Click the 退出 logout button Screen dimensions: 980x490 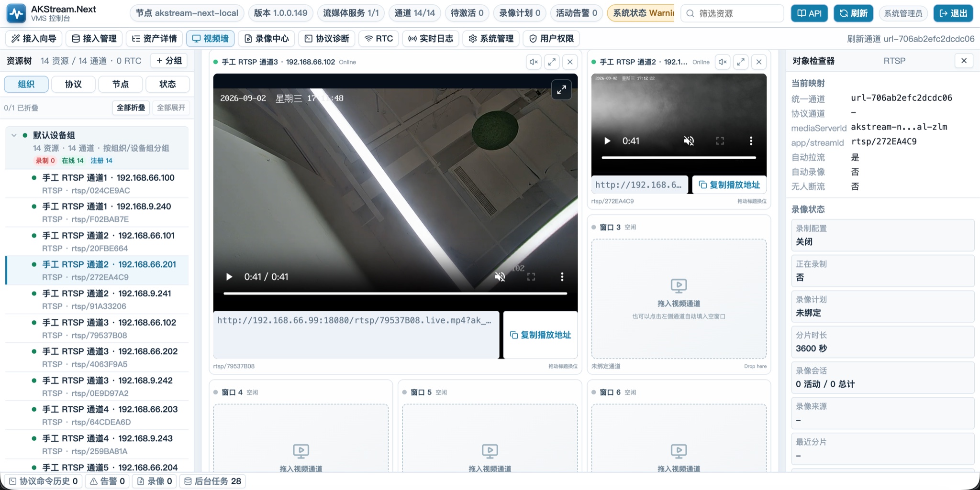(x=953, y=13)
